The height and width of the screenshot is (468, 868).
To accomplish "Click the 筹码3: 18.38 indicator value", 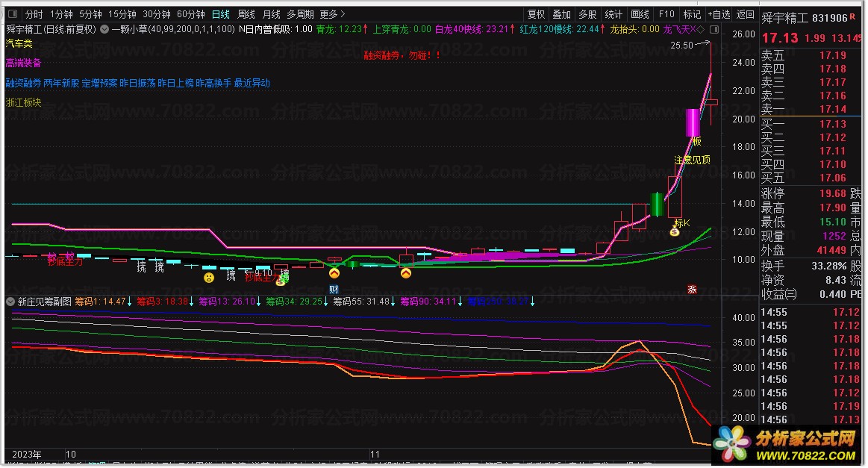I will [x=166, y=302].
